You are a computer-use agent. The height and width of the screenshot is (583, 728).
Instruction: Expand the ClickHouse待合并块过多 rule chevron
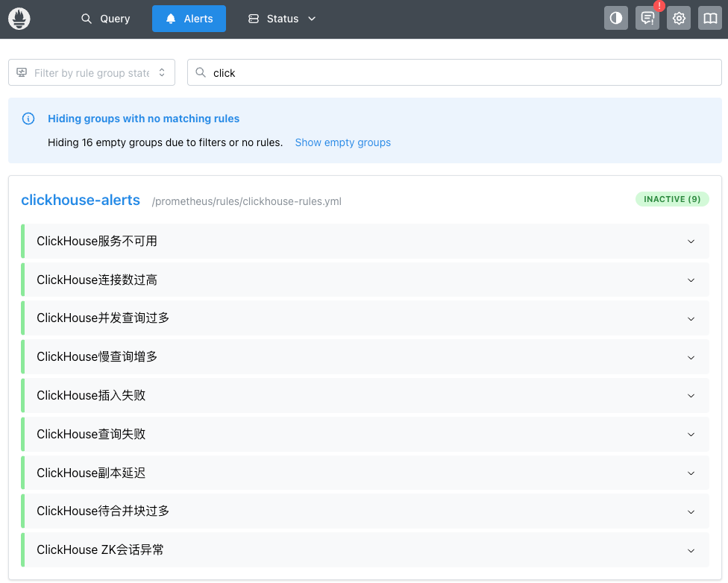coord(691,512)
